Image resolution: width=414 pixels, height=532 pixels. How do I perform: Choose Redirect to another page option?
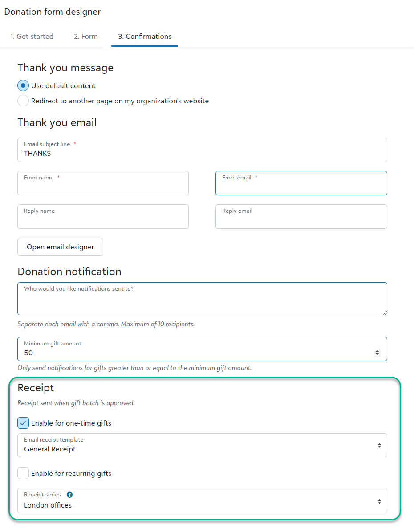(x=23, y=101)
